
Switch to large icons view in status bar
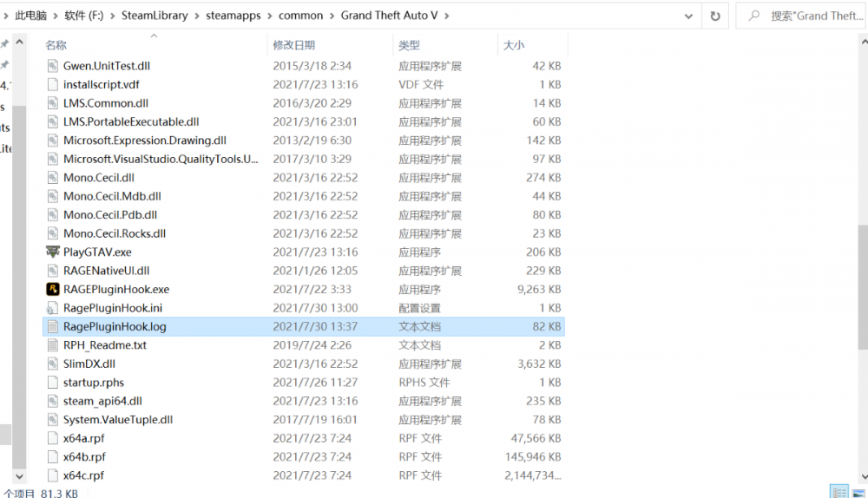tap(858, 492)
